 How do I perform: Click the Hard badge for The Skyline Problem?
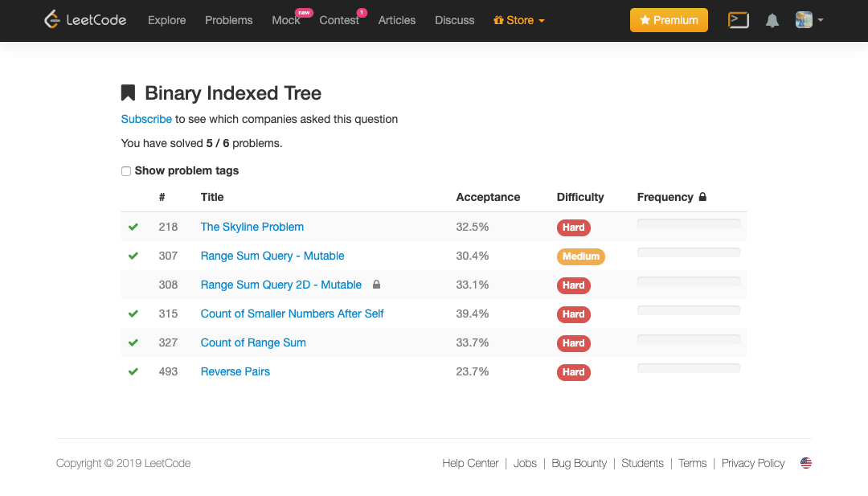(x=574, y=228)
